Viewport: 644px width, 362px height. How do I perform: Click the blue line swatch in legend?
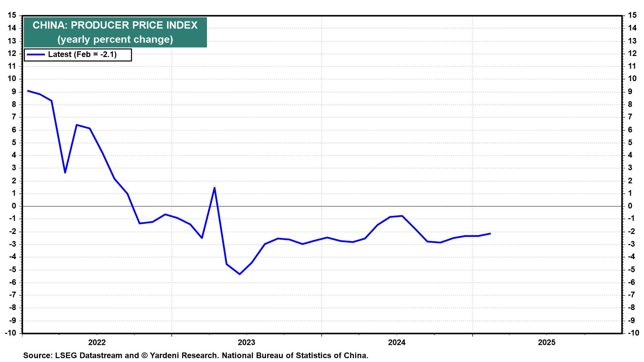(x=36, y=55)
